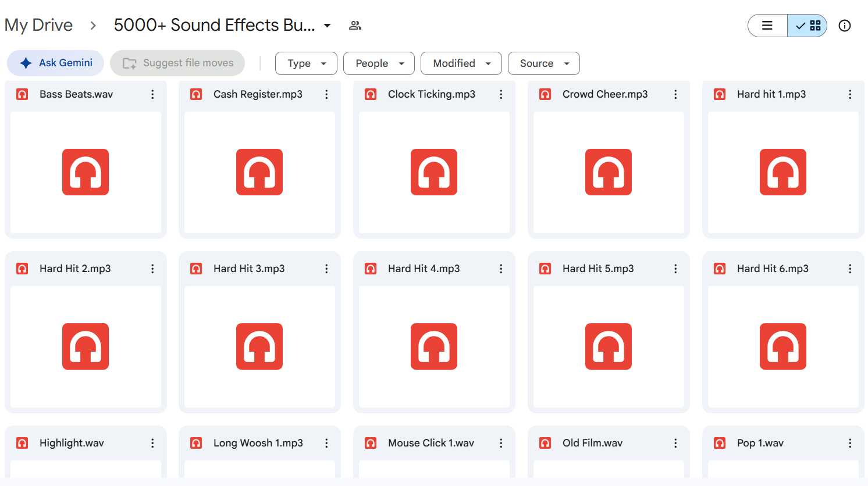Open the Source filter dropdown
This screenshot has height=486, width=868.
[x=544, y=63]
